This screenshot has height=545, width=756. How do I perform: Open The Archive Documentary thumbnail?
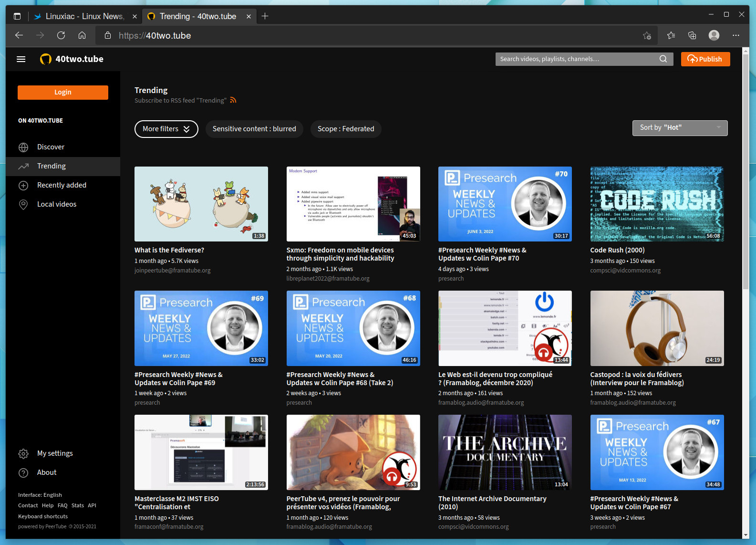coord(505,452)
